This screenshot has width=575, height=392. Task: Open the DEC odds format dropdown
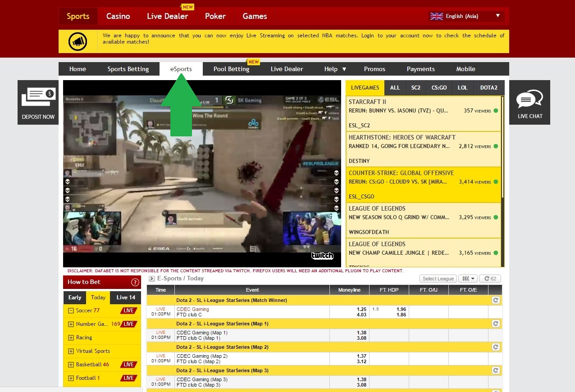pyautogui.click(x=468, y=278)
